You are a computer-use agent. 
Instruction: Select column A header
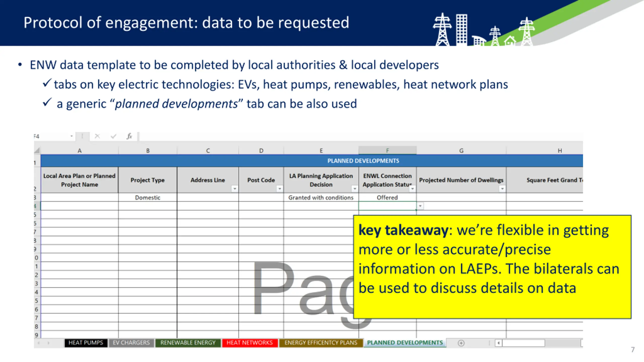79,150
